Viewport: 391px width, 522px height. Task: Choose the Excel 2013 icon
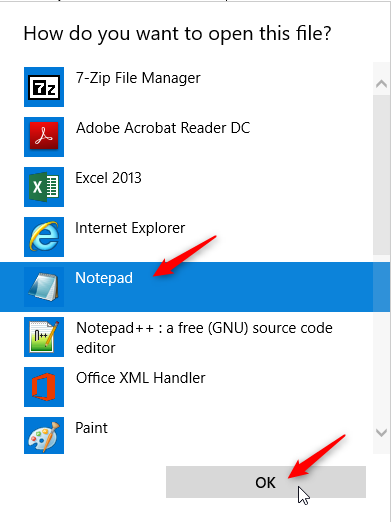(44, 187)
